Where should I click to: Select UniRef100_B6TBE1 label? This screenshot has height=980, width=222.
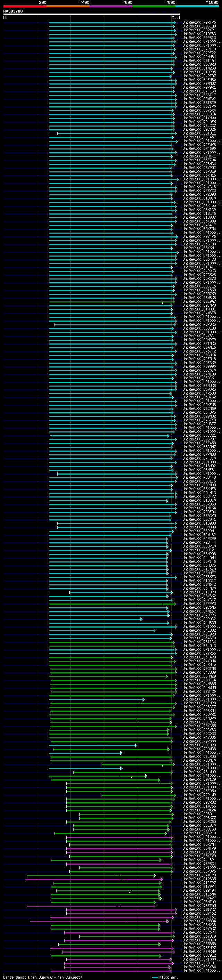(x=199, y=133)
